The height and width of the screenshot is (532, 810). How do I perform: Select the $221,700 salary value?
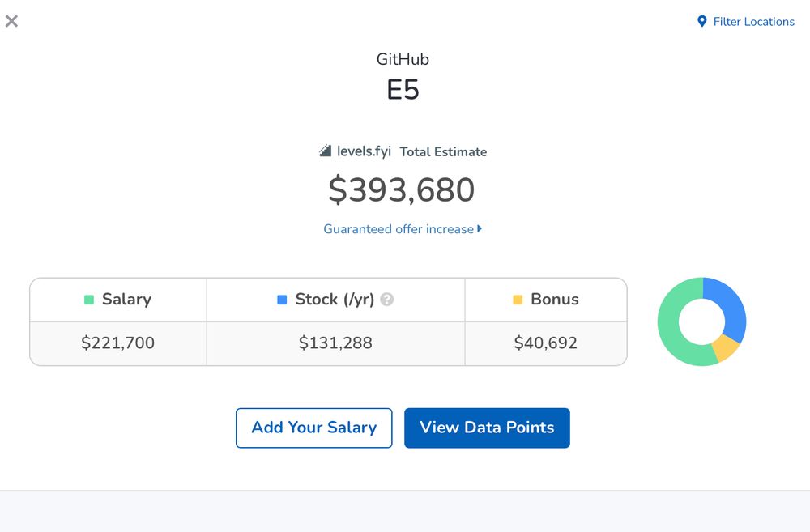(x=117, y=343)
